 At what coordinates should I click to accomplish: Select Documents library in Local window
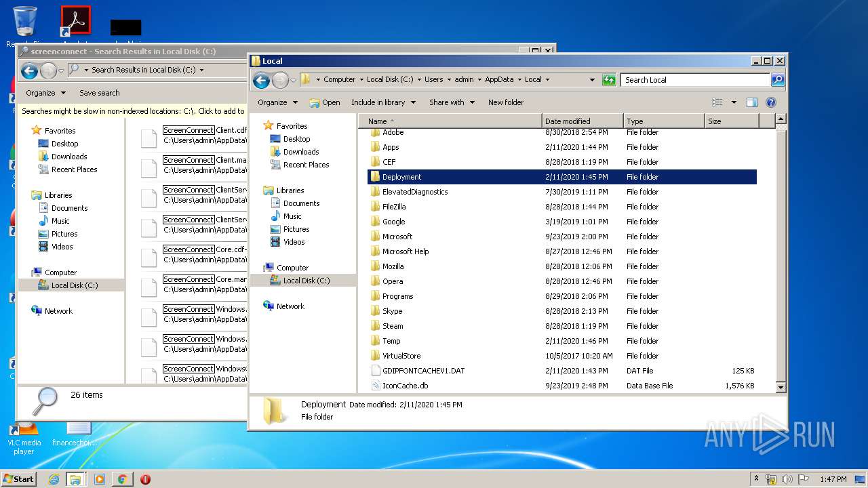[301, 203]
